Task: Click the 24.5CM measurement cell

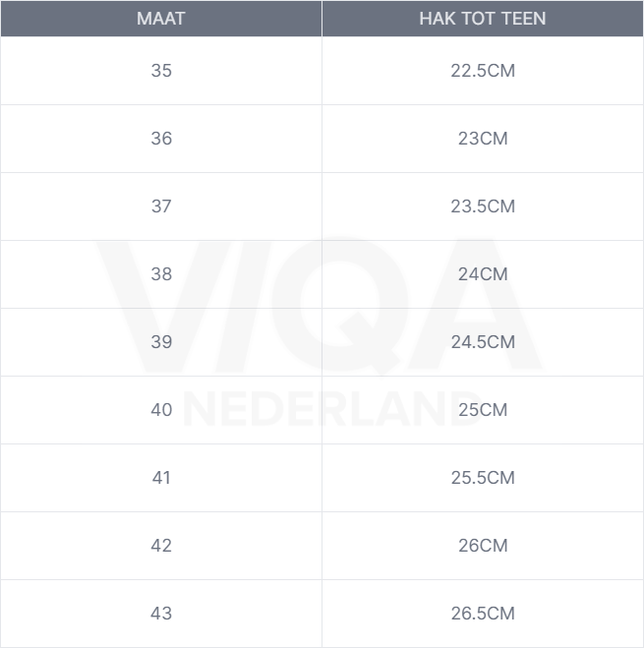Action: coord(483,342)
